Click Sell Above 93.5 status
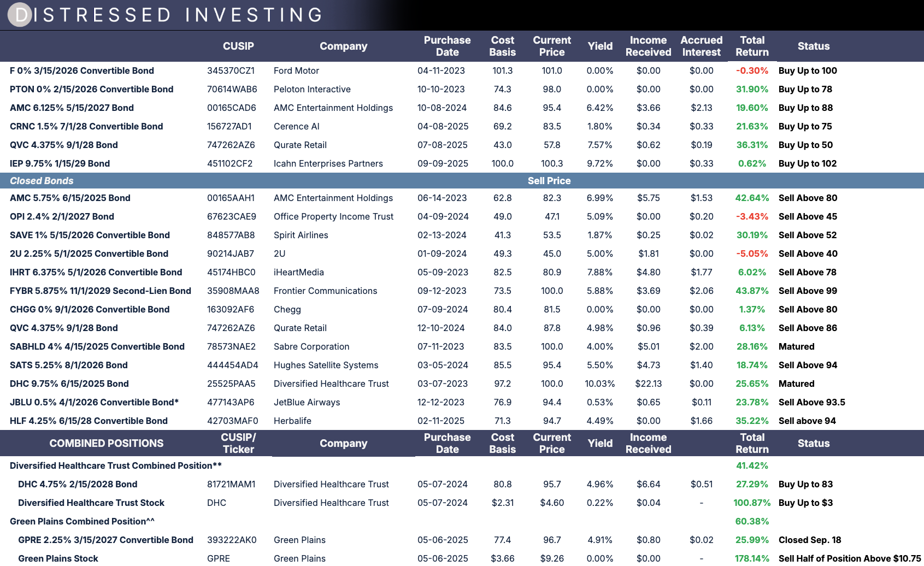 click(x=812, y=402)
